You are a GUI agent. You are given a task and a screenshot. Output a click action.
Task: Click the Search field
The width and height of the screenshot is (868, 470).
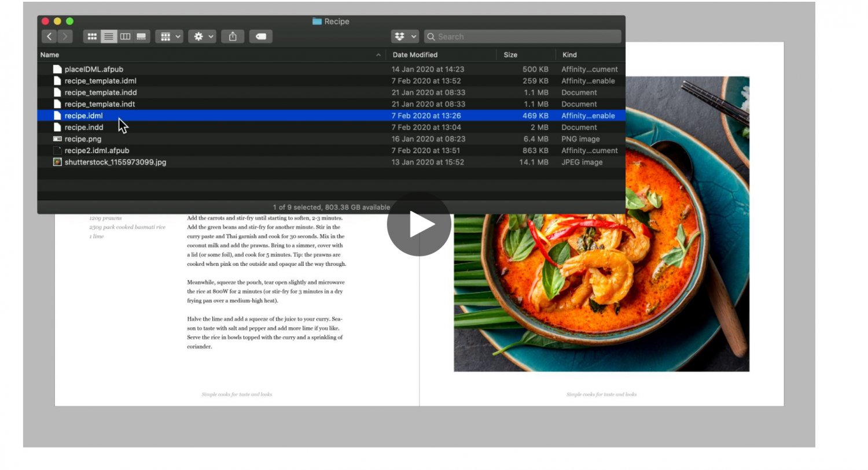[x=523, y=36]
